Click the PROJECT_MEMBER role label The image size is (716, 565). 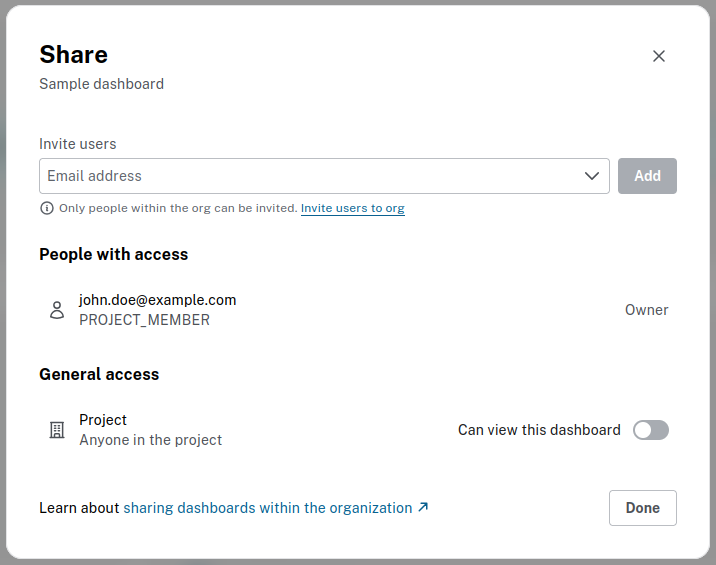pyautogui.click(x=144, y=320)
